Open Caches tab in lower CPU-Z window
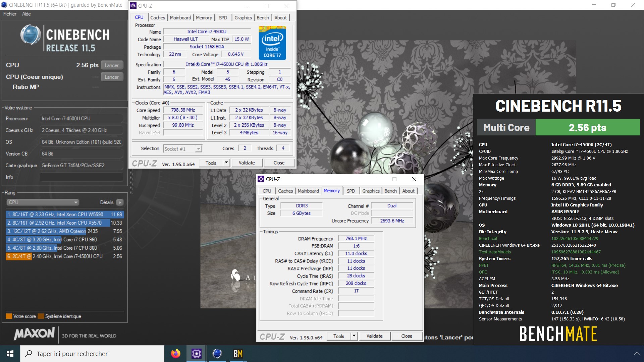Screen dimensions: 644x362 (285, 191)
